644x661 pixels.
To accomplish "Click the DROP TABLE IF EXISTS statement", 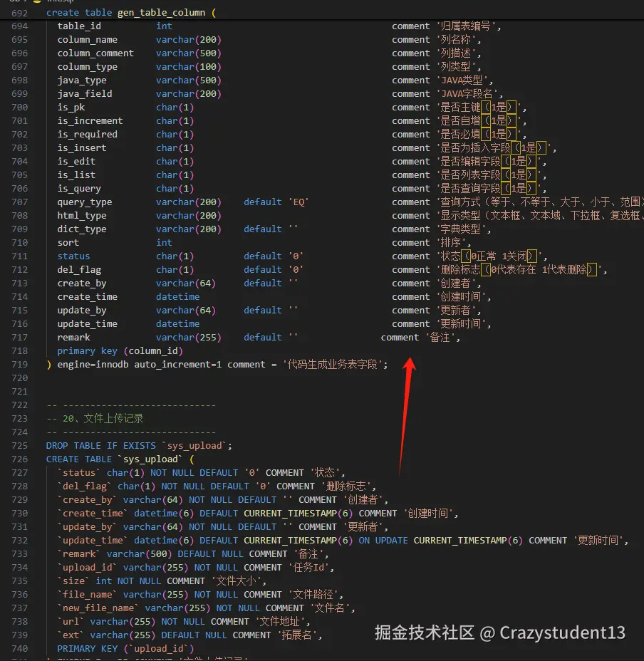I will [107, 445].
